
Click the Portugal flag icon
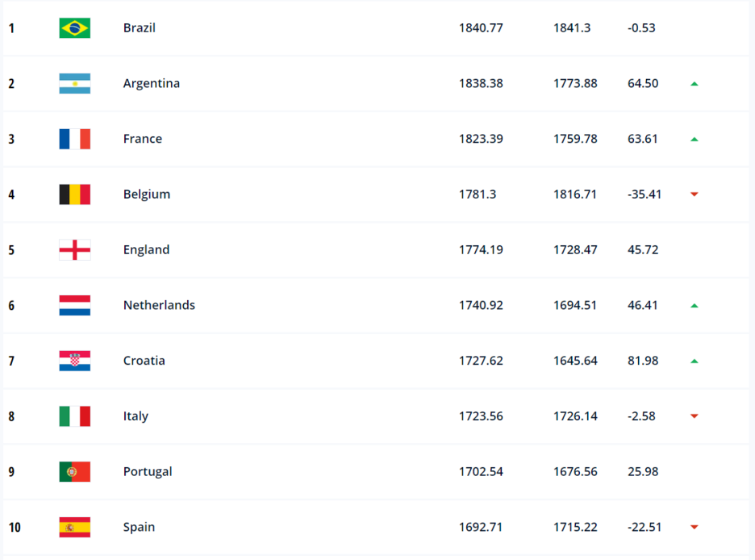click(x=75, y=471)
